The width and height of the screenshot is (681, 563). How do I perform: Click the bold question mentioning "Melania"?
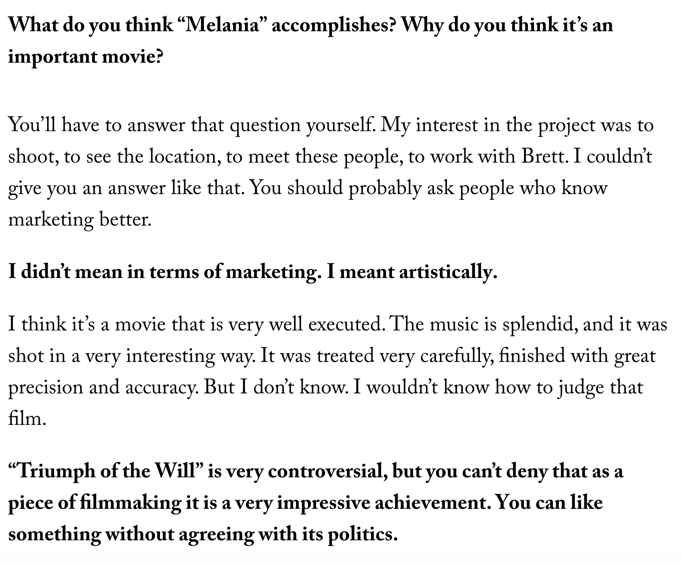coord(310,27)
